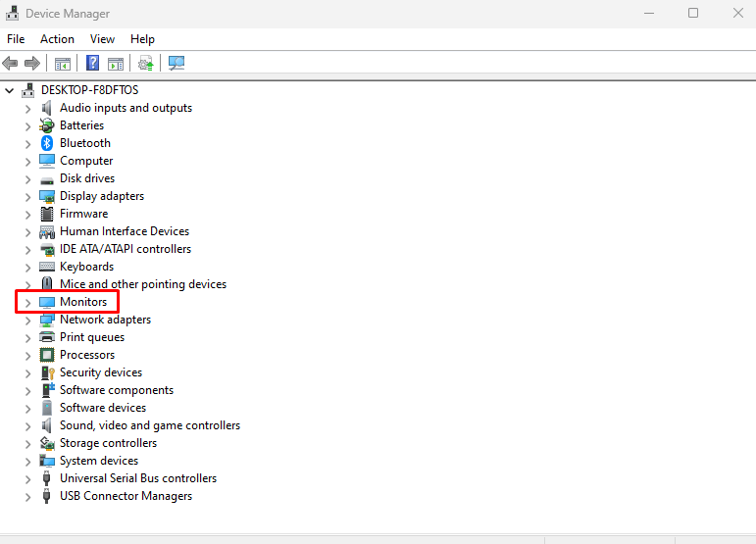Screen dimensions: 756x544
Task: Click the IDE ATA/ATAPI controllers icon
Action: pos(47,249)
